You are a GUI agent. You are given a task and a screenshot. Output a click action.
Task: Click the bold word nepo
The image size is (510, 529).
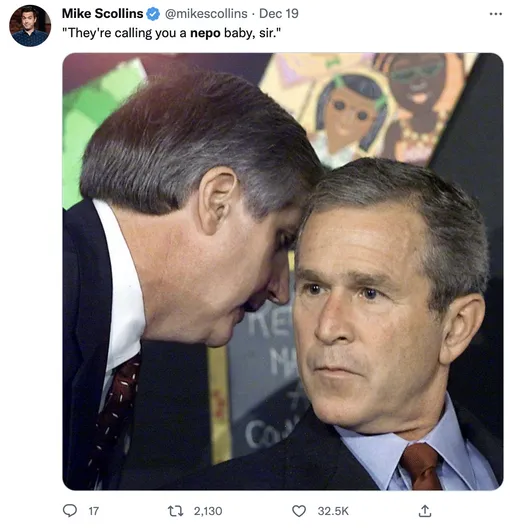(x=205, y=34)
